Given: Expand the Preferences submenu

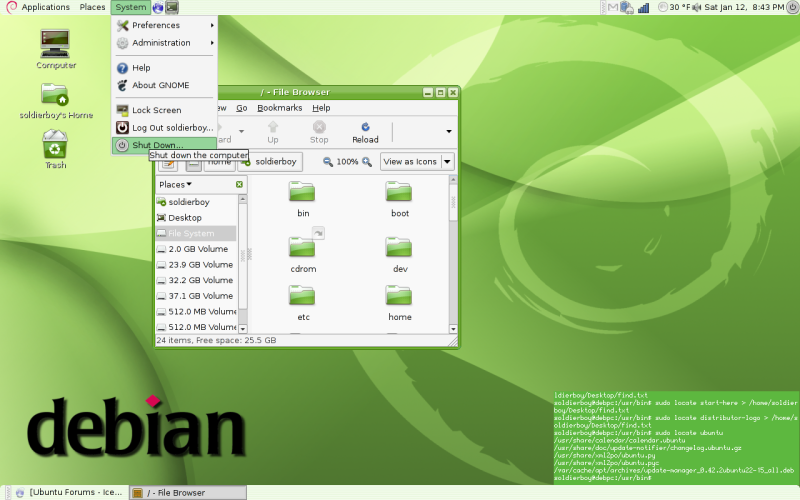Looking at the screenshot, I should coord(164,25).
